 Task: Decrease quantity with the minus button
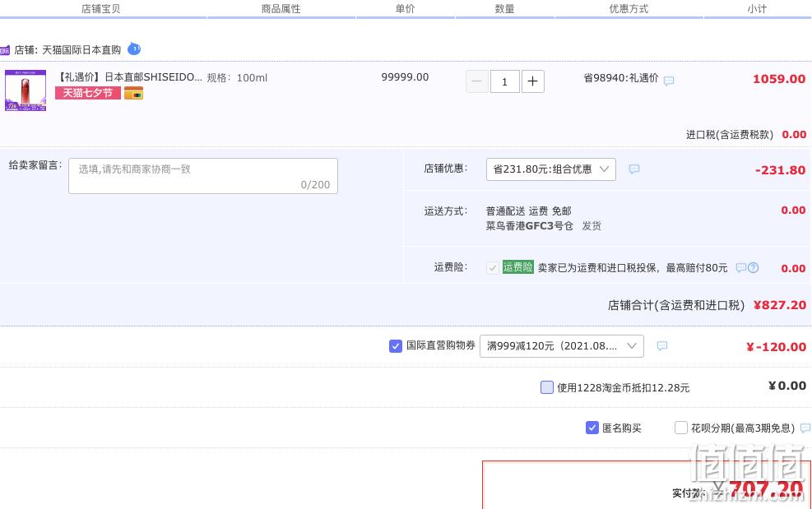[x=477, y=81]
